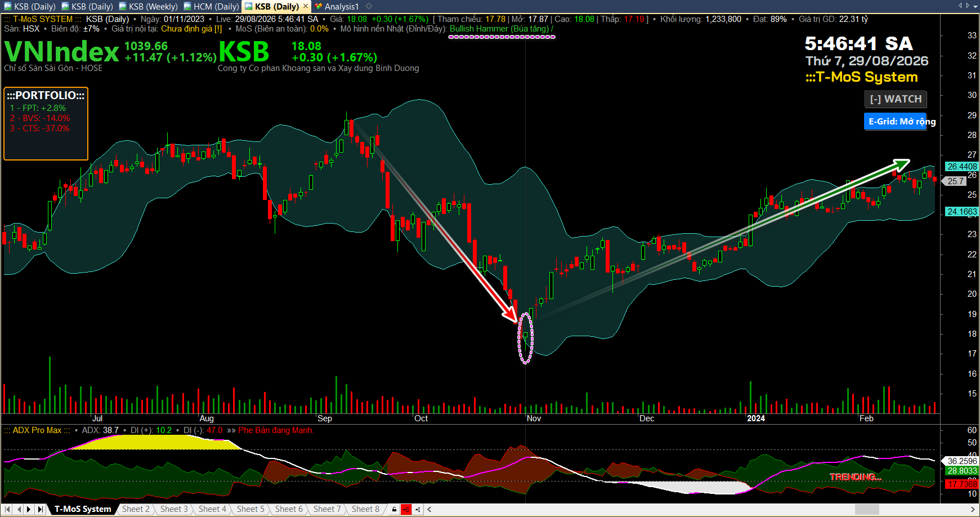Open the document tab list dropdown arrow
Viewport: 980px width, 517px height.
[975, 6]
